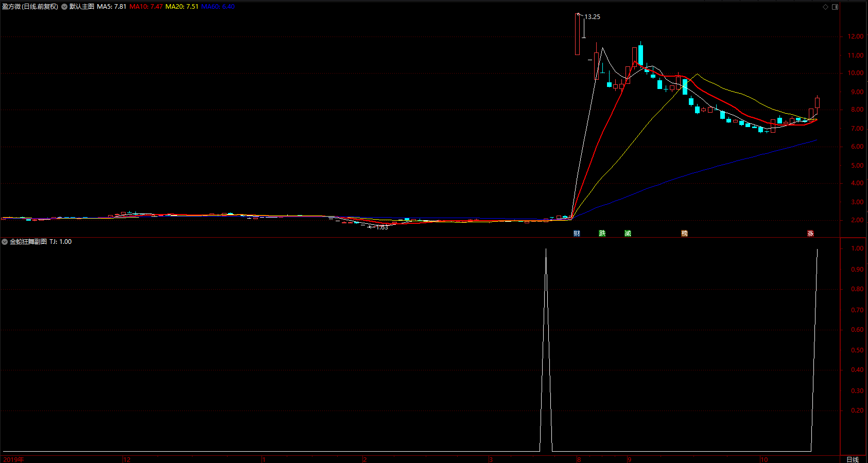
Task: Click the red 涨 event marker
Action: pos(810,234)
